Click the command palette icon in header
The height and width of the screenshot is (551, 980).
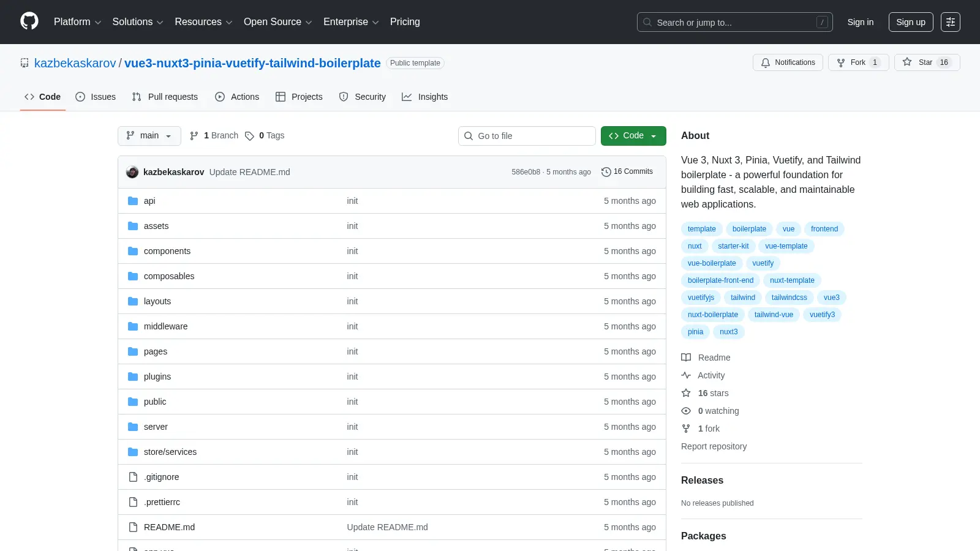pos(951,22)
